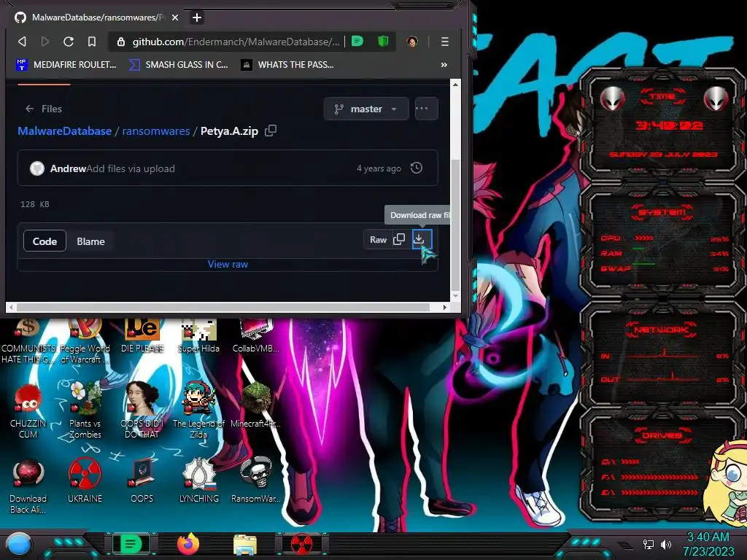Image resolution: width=747 pixels, height=560 pixels.
Task: Open the network tray icon
Action: [x=649, y=544]
